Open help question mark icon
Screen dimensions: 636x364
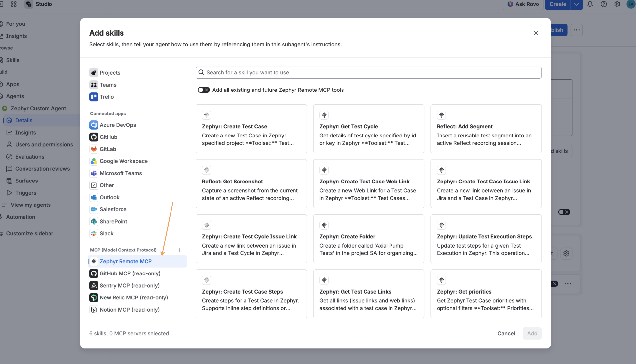pos(604,4)
